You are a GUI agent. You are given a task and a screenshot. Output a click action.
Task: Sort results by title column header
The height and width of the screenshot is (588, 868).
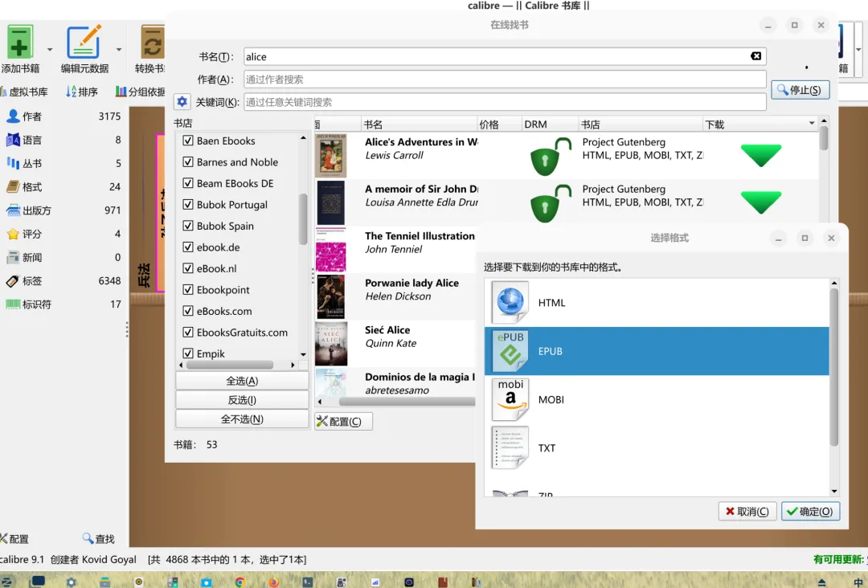[x=419, y=124]
